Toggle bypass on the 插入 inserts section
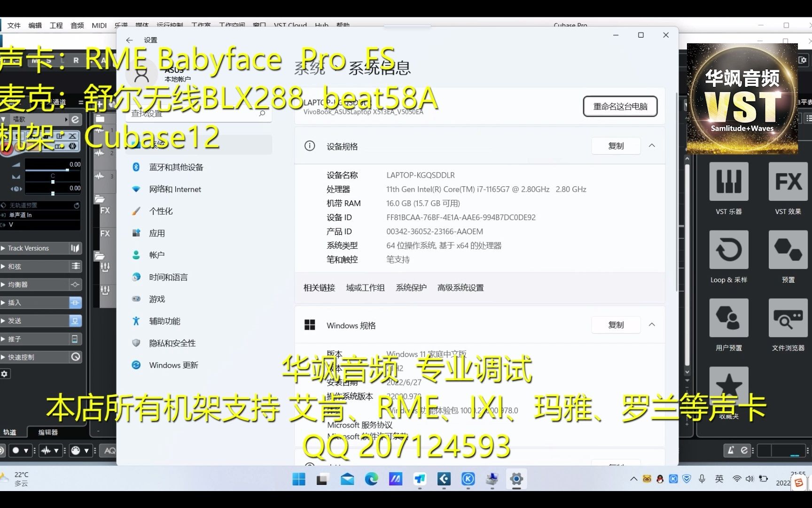This screenshot has height=508, width=812. [x=75, y=302]
